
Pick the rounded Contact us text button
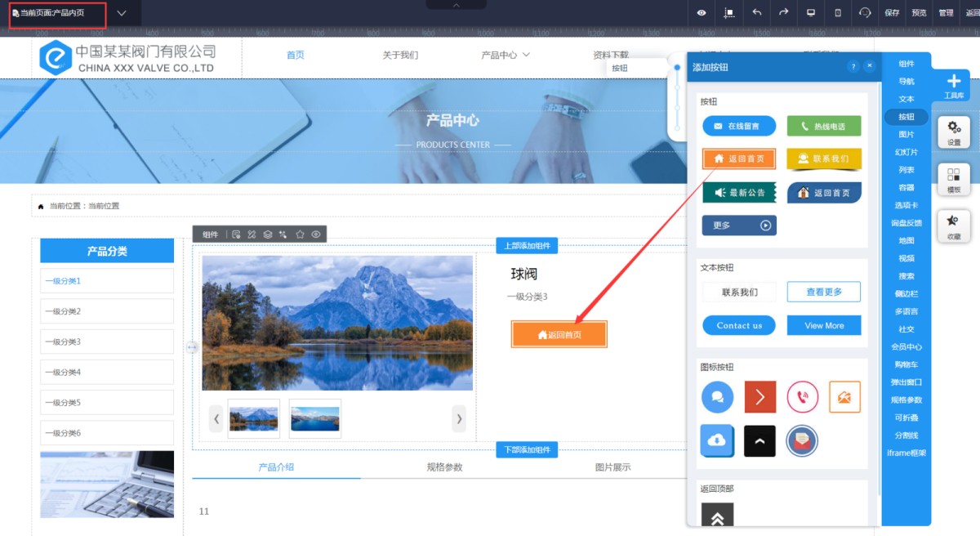pyautogui.click(x=739, y=325)
